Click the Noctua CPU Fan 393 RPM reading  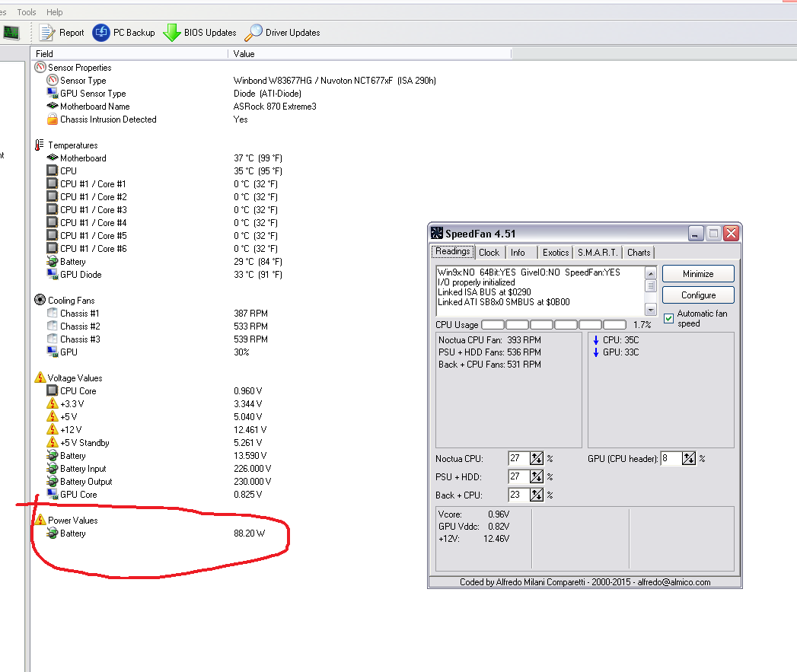pyautogui.click(x=490, y=339)
